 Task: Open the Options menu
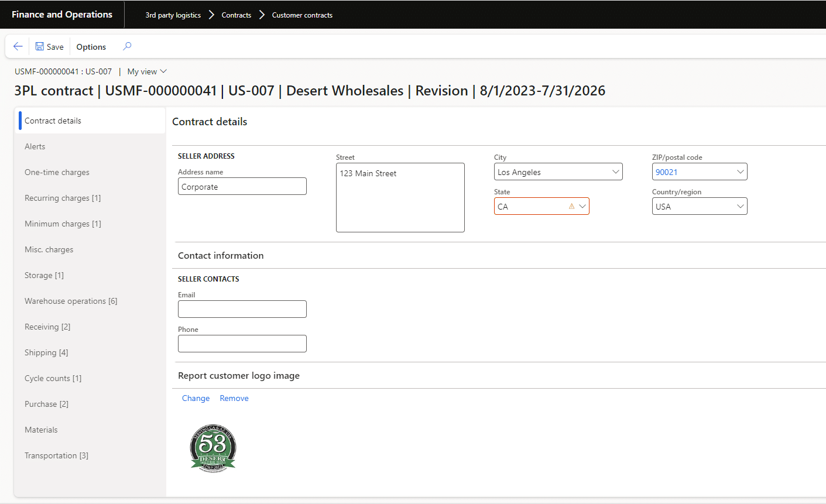pos(91,47)
